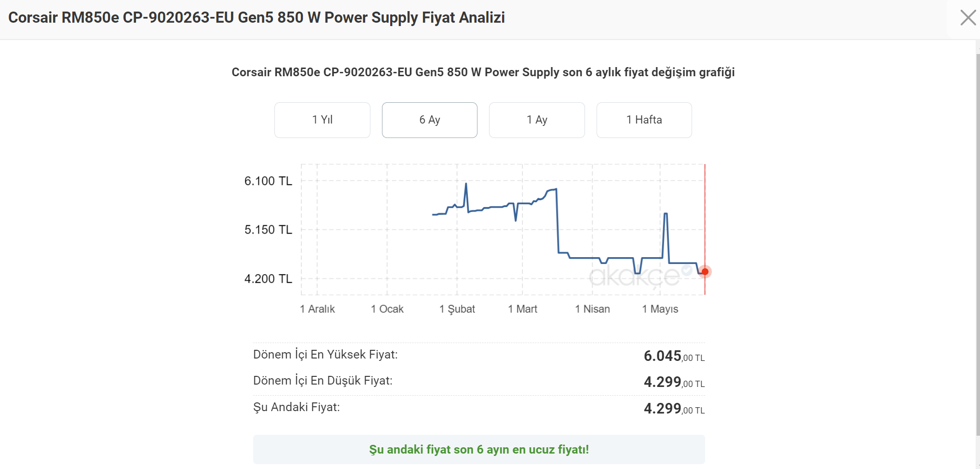This screenshot has width=980, height=469.
Task: Click the Fiyat Analizi dialog title
Action: click(x=257, y=18)
